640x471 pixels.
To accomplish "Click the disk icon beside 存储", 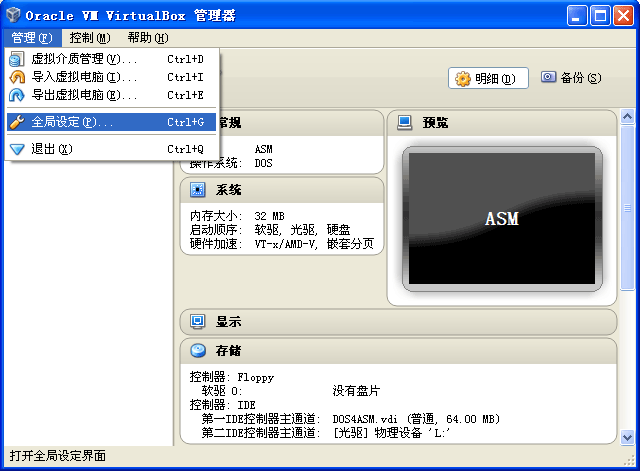I will [198, 350].
